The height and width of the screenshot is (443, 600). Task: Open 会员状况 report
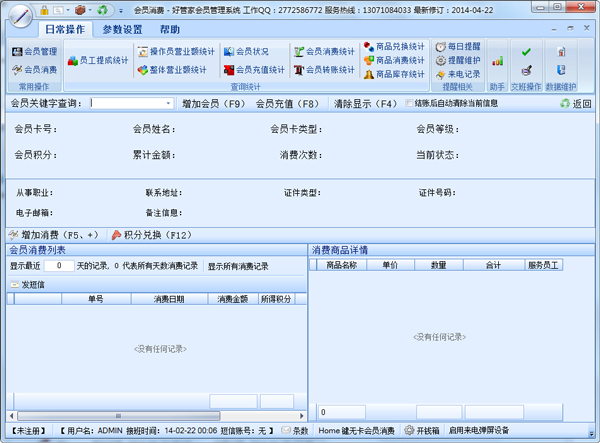click(246, 51)
